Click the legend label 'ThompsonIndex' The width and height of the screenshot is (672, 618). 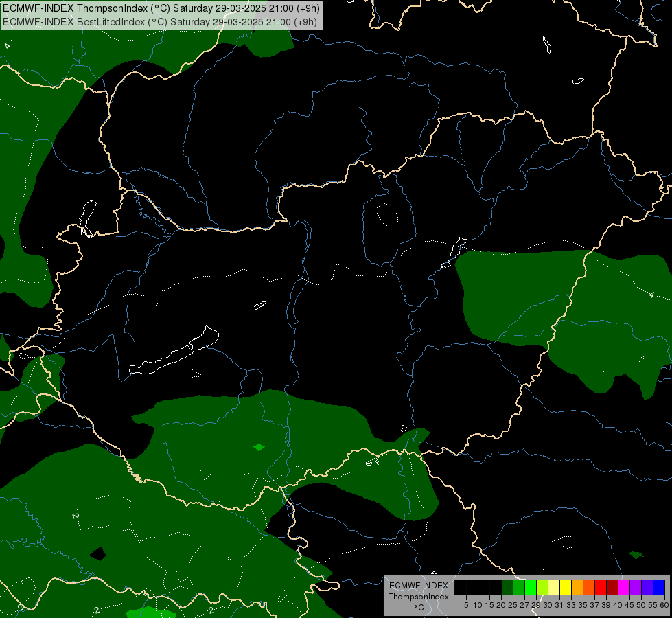pyautogui.click(x=419, y=597)
